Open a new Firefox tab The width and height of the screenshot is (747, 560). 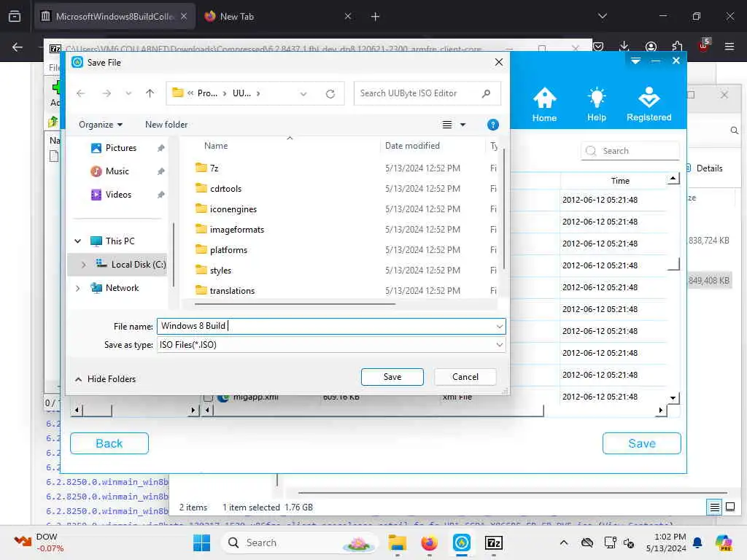tap(376, 17)
